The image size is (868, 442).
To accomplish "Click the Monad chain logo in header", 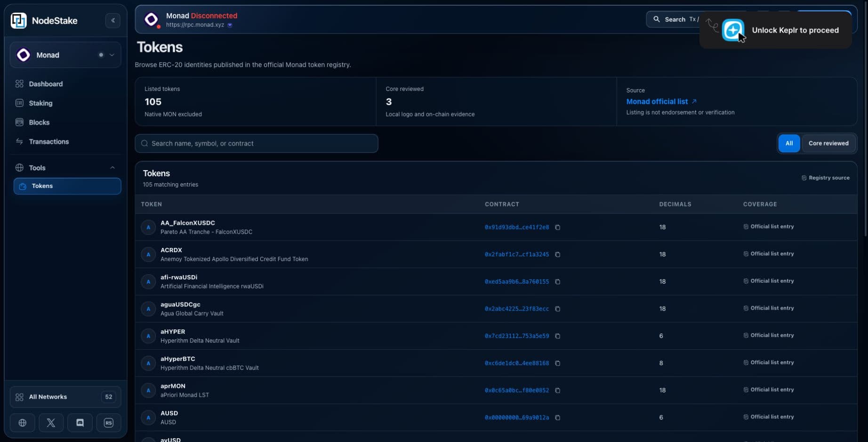I will [x=151, y=19].
